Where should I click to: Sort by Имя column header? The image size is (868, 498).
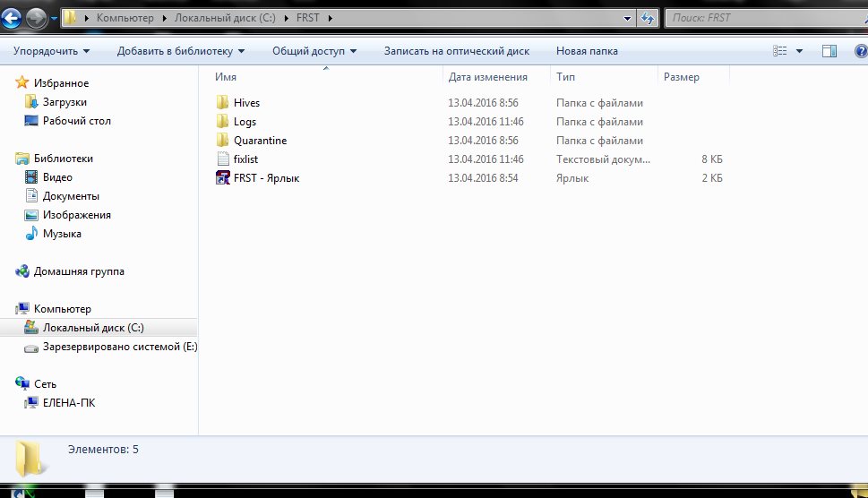[x=226, y=77]
